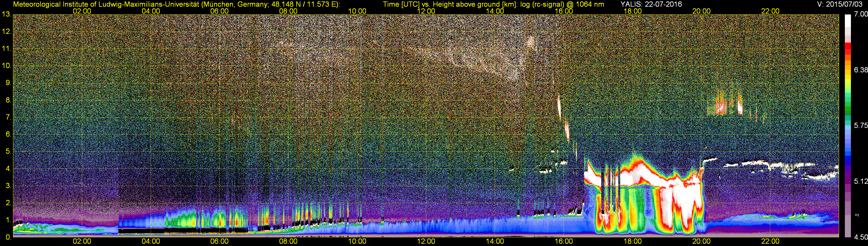Select the 0. height axis label

pos(8,237)
